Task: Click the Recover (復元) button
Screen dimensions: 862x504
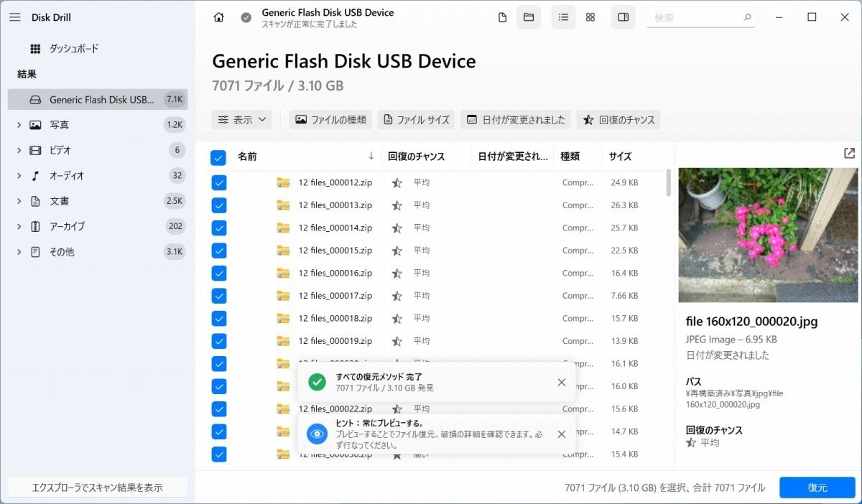Action: pos(817,487)
